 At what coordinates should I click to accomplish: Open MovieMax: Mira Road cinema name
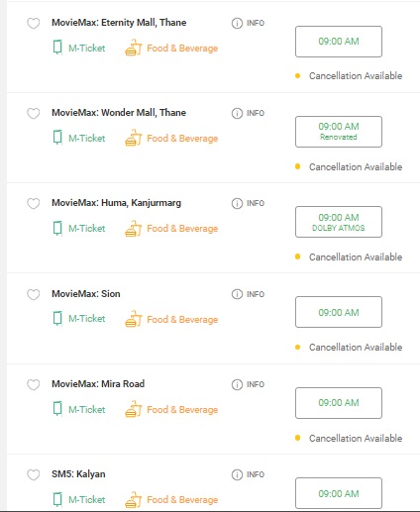point(98,384)
